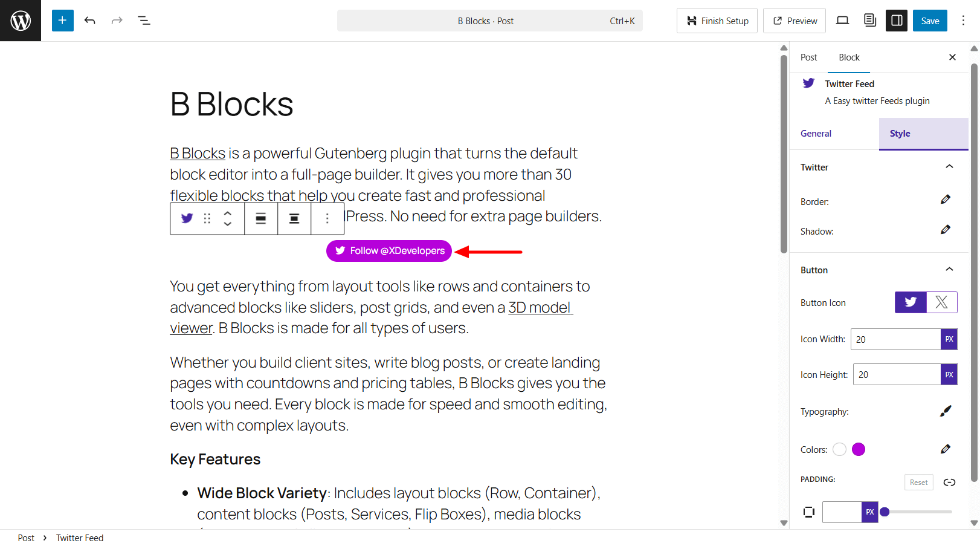
Task: Click the Twitter Feed block icon in the toolbar
Action: (187, 218)
